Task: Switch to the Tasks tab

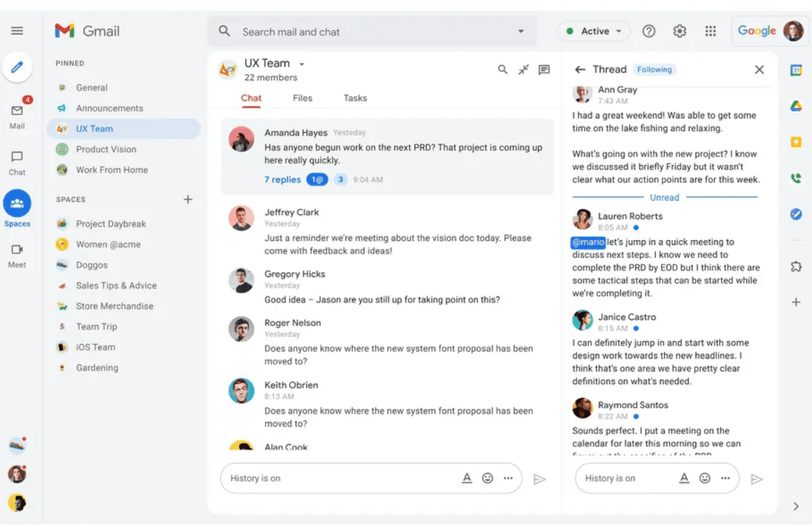Action: pyautogui.click(x=356, y=98)
